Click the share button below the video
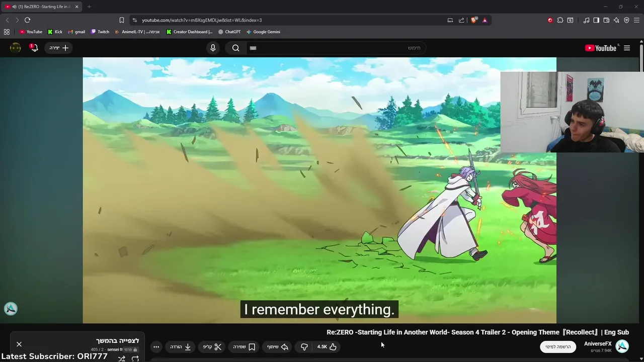Image resolution: width=644 pixels, height=362 pixels. (278, 347)
